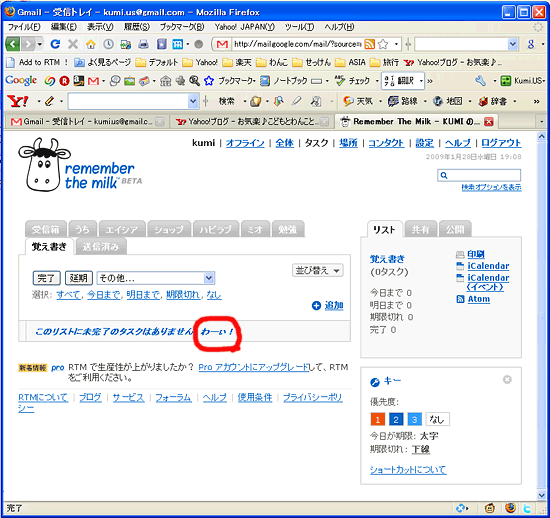Select すべて tasks link

[68, 295]
